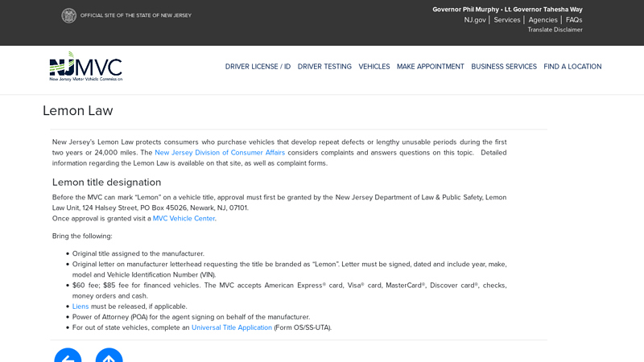Select Make Appointment in the navigation

(431, 67)
